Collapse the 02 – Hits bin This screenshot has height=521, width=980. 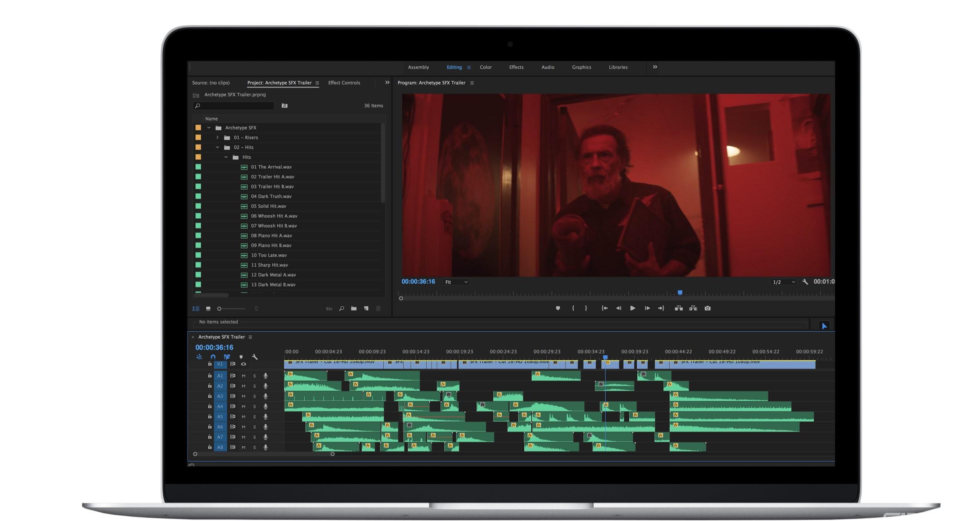(x=217, y=147)
